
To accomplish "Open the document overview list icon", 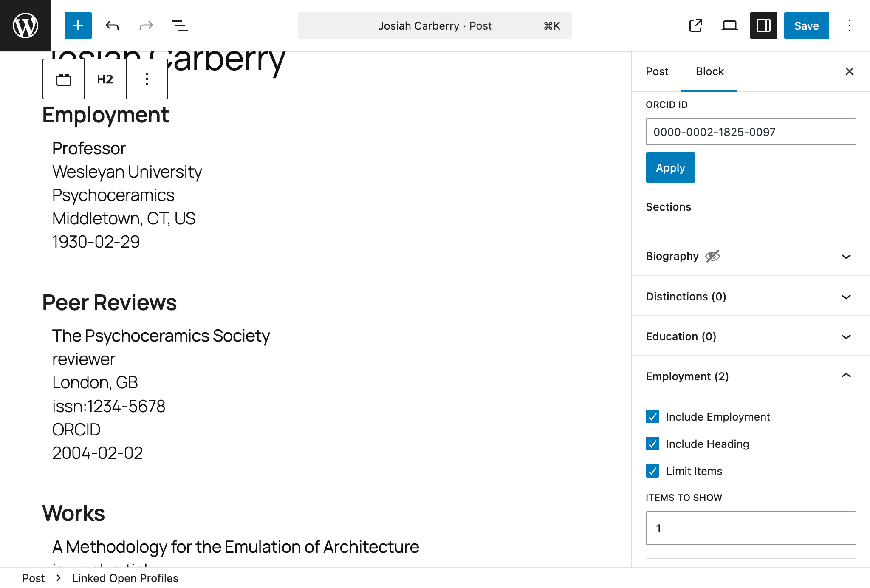I will point(180,26).
